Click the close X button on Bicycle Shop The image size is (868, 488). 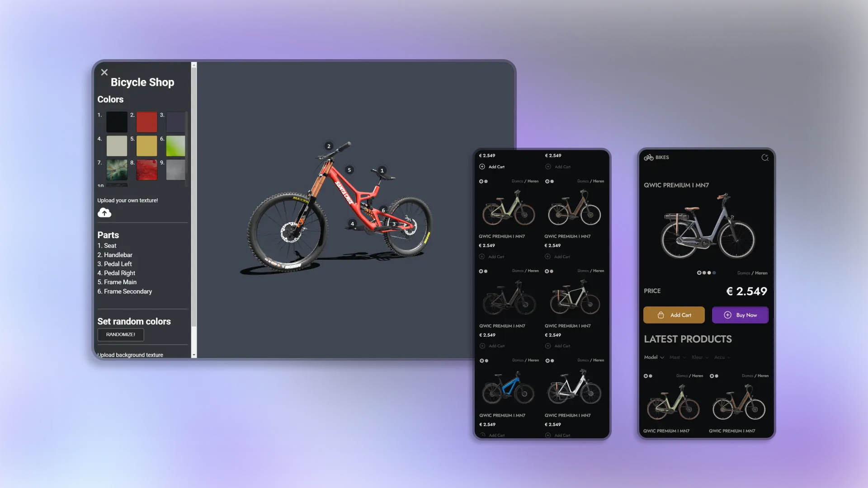[104, 72]
